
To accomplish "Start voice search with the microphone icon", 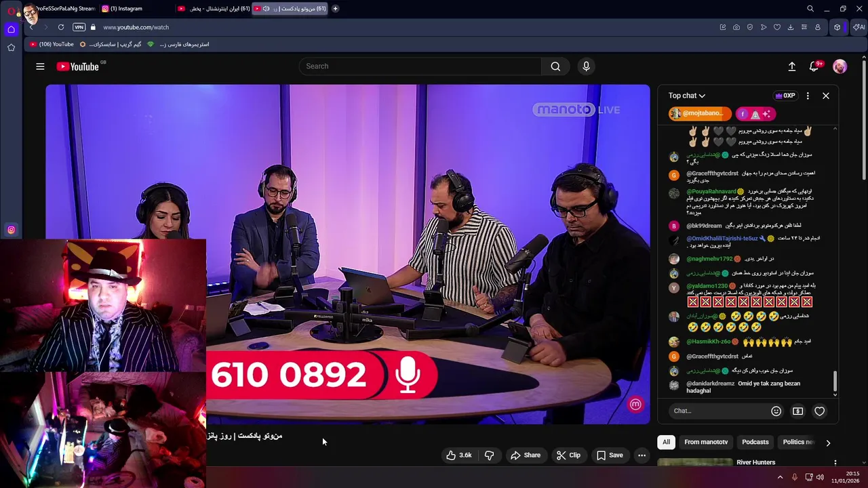I will point(587,66).
